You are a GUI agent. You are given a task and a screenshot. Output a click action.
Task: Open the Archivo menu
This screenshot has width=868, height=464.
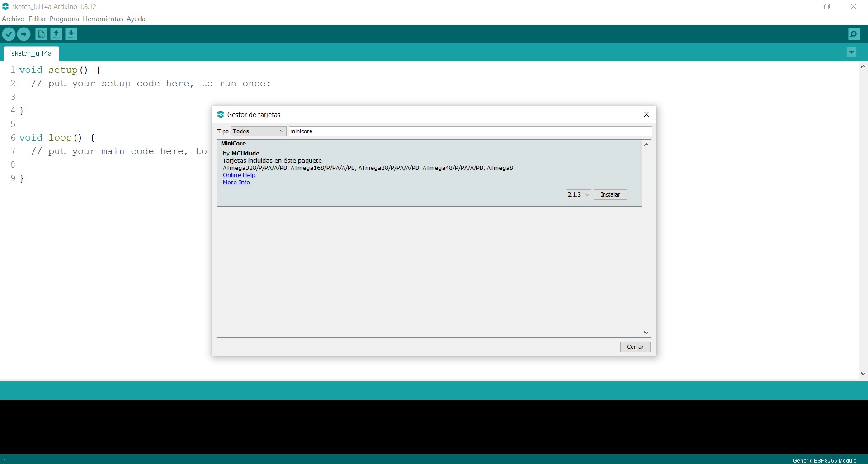point(13,19)
